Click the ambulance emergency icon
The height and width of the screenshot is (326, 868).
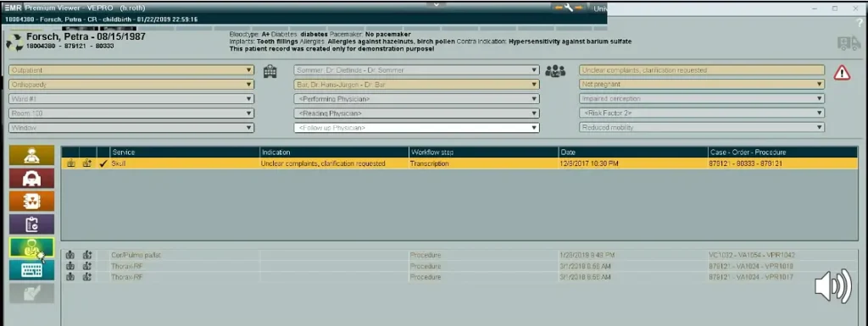849,43
